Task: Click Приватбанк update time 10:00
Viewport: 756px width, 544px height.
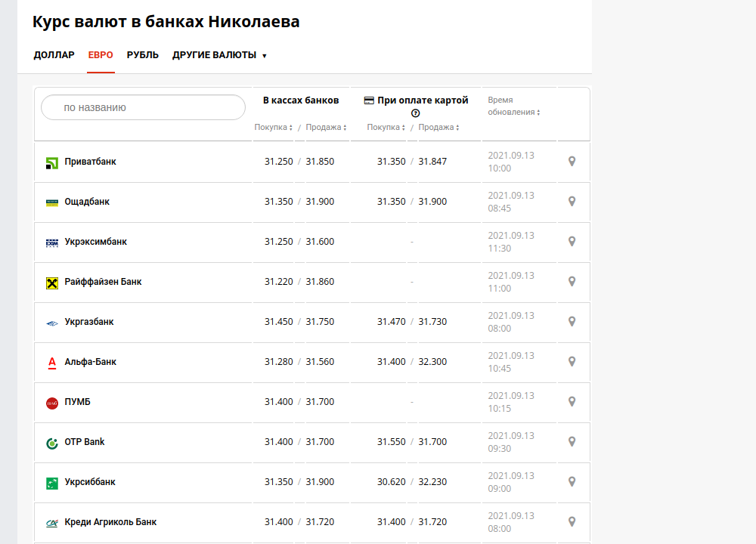Action: click(500, 168)
